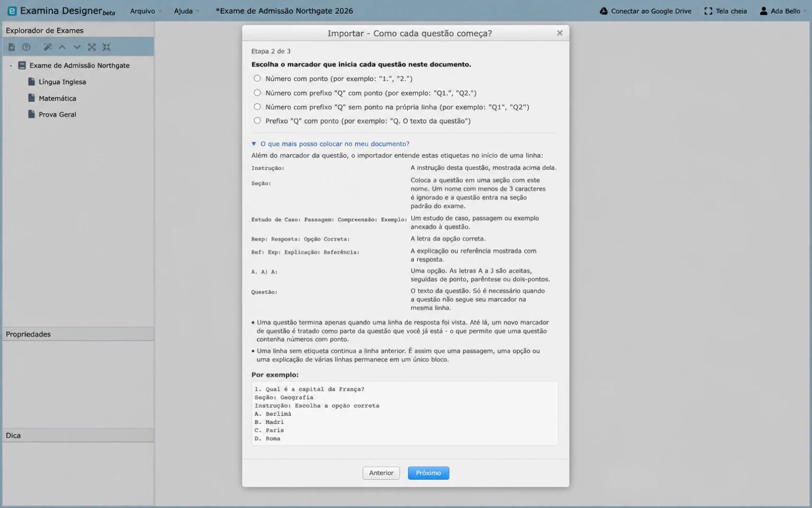Screen dimensions: 812x508
Task: Collapse 'O que mais posso colocar' disclosure triangle
Action: pyautogui.click(x=254, y=144)
